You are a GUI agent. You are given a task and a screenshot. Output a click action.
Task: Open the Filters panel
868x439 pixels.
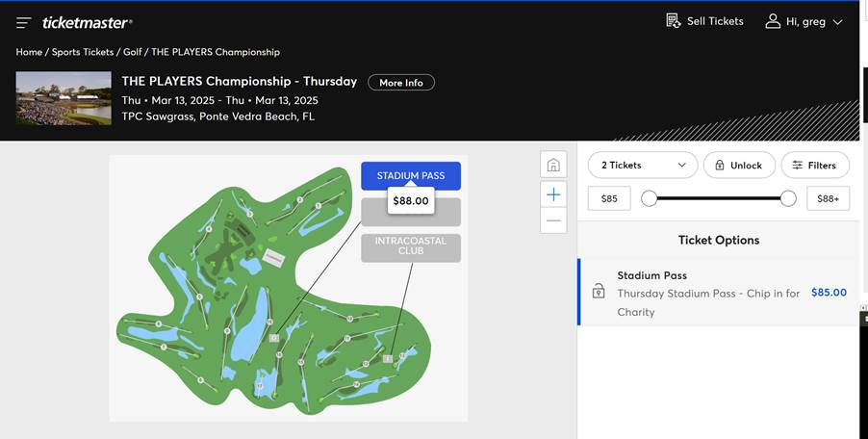tap(814, 165)
